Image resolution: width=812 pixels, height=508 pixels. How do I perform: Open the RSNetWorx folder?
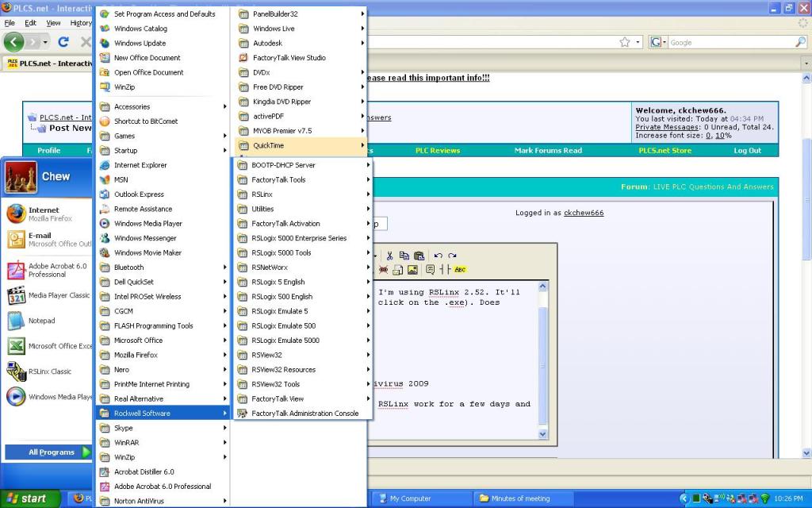[x=302, y=267]
